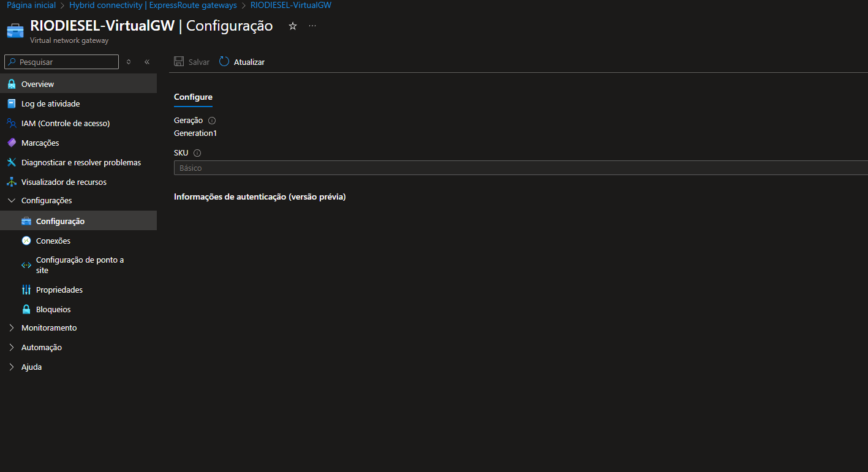This screenshot has height=472, width=868.
Task: Switch to the Configure tab
Action: pyautogui.click(x=193, y=97)
